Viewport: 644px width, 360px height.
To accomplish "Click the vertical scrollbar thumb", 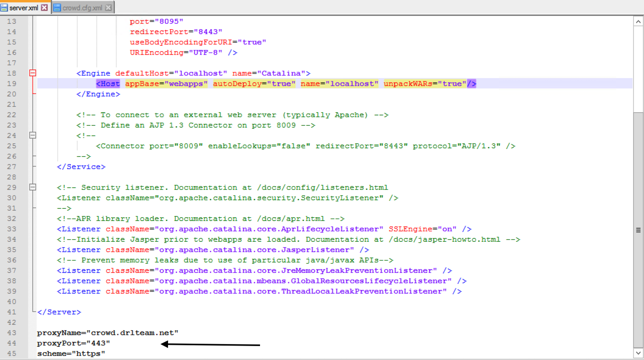I will (x=638, y=230).
